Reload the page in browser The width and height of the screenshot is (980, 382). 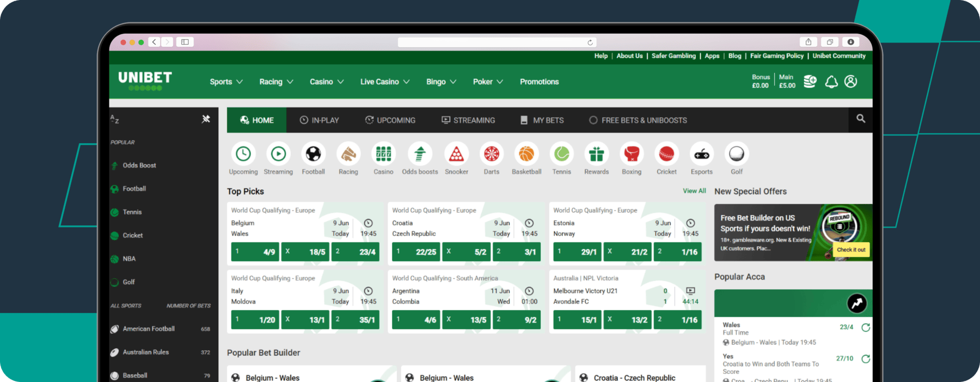click(590, 42)
